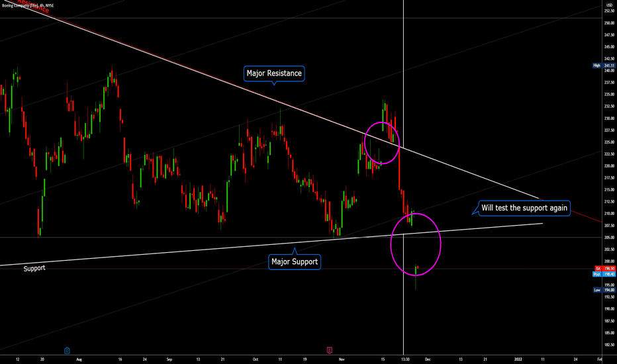Click the Low 194.00 price label

pyautogui.click(x=604, y=290)
